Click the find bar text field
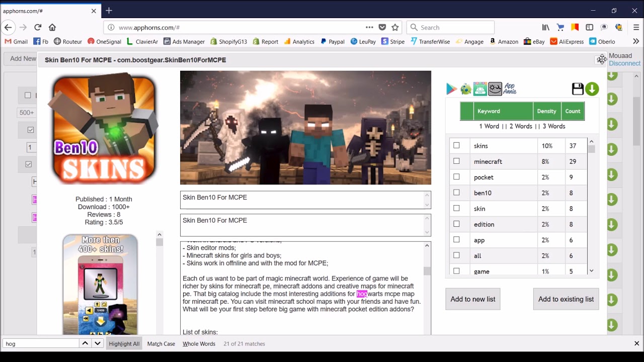The height and width of the screenshot is (362, 644). [x=41, y=344]
